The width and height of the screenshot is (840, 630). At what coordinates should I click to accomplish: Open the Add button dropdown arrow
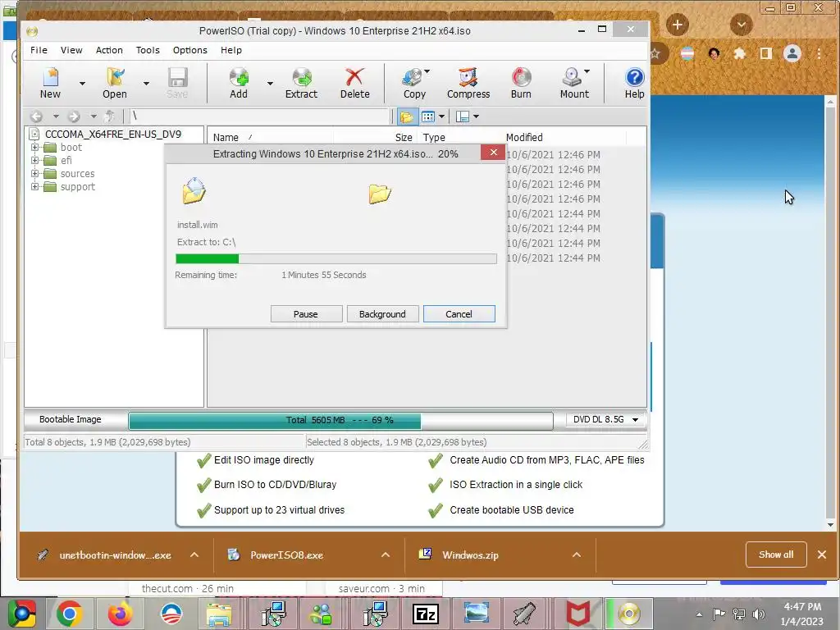tap(270, 84)
